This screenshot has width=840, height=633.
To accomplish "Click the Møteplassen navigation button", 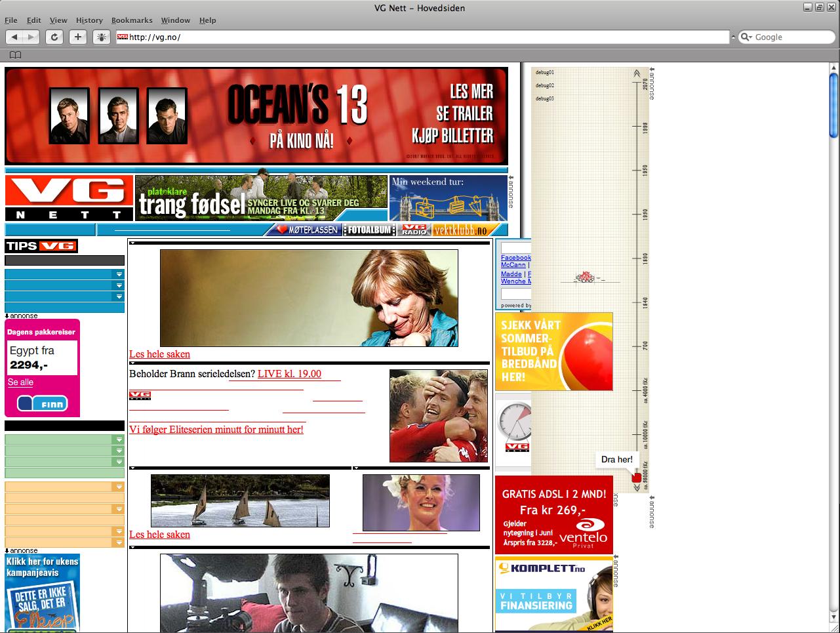I will tap(307, 230).
